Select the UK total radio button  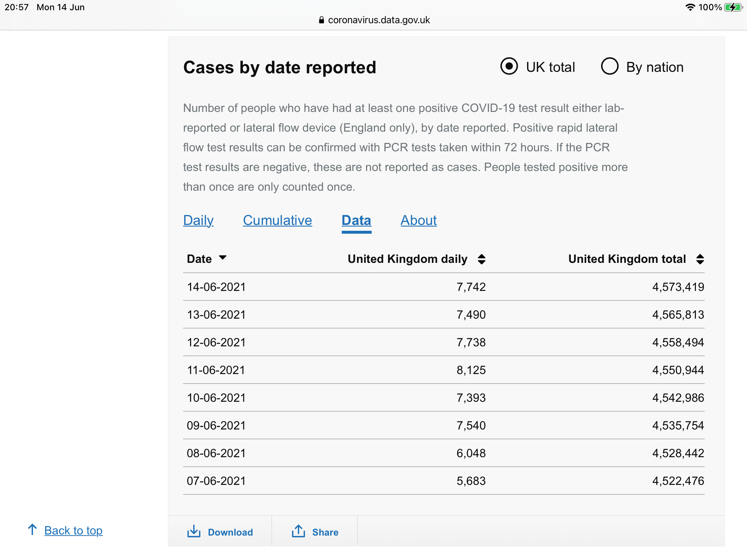[509, 66]
